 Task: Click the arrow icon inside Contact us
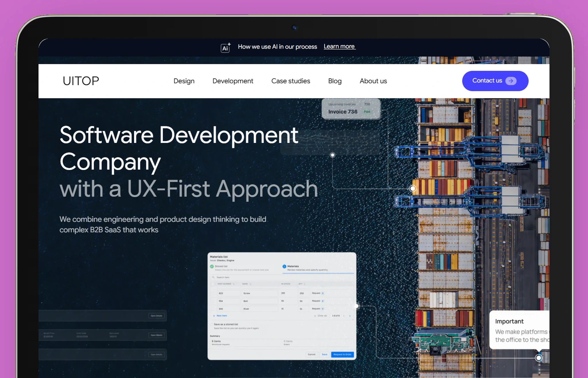click(x=511, y=81)
